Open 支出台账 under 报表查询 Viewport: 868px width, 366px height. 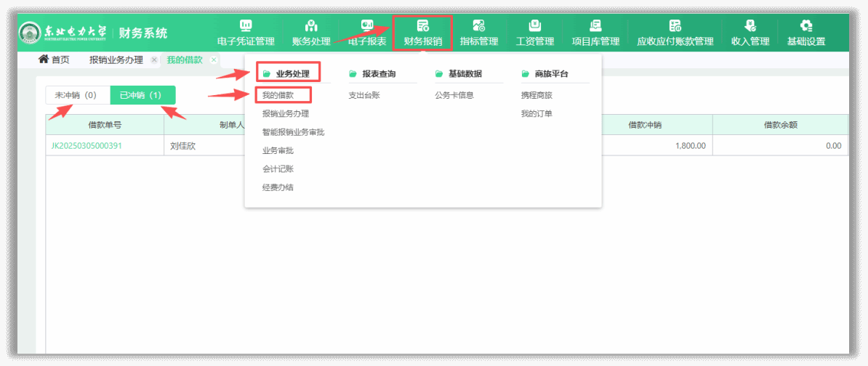(x=363, y=95)
